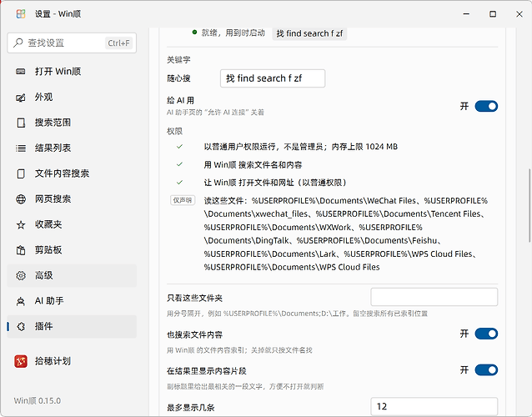The height and width of the screenshot is (417, 532).
Task: Go to 高级 settings
Action: click(x=72, y=275)
